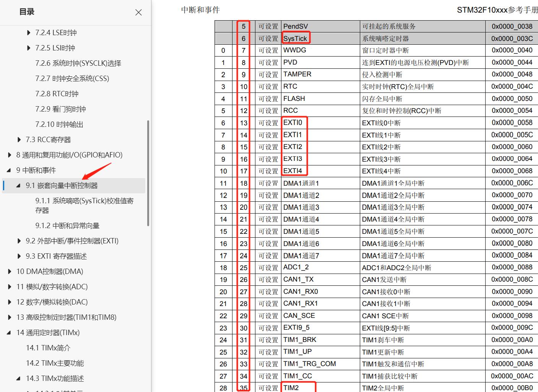Expand the 7.2.5 LSI时钟 entry
Screen dimensions: 538x392
[29, 48]
